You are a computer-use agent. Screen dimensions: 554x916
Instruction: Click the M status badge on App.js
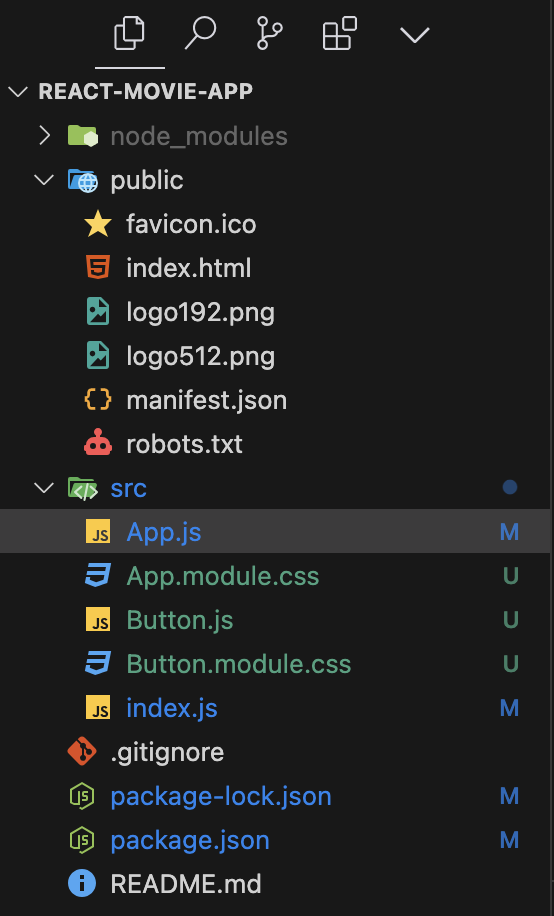point(509,532)
